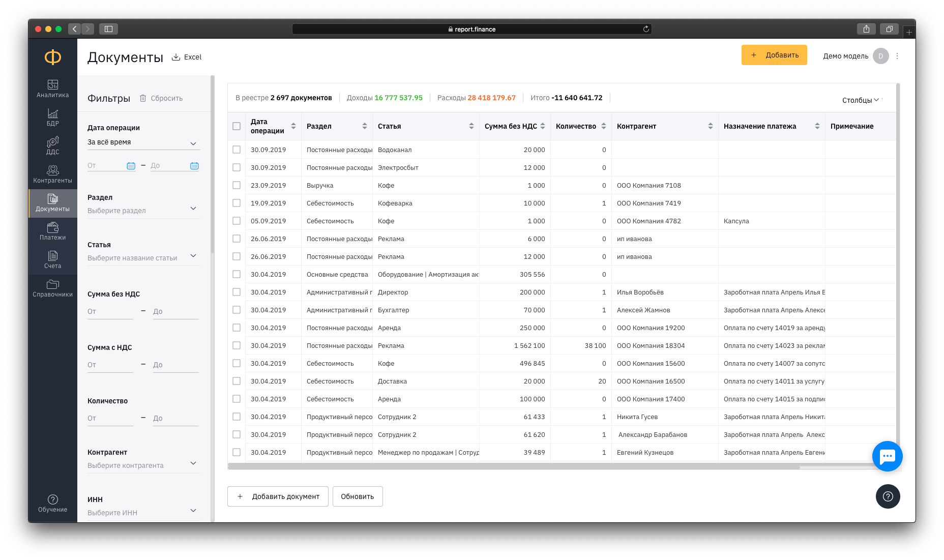The height and width of the screenshot is (560, 944).
Task: Check the Водоканал row checkbox
Action: [237, 150]
